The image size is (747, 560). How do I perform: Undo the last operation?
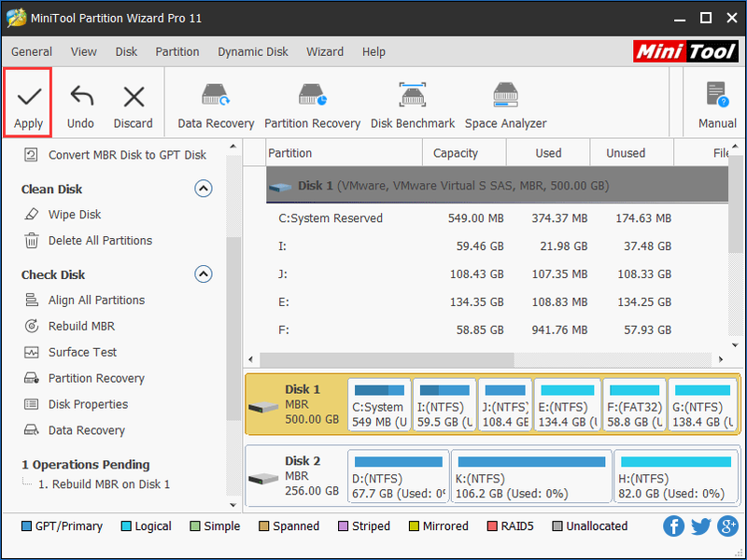point(80,106)
